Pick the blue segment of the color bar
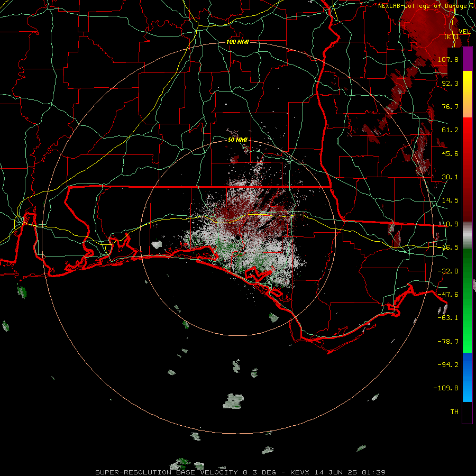 (x=467, y=377)
